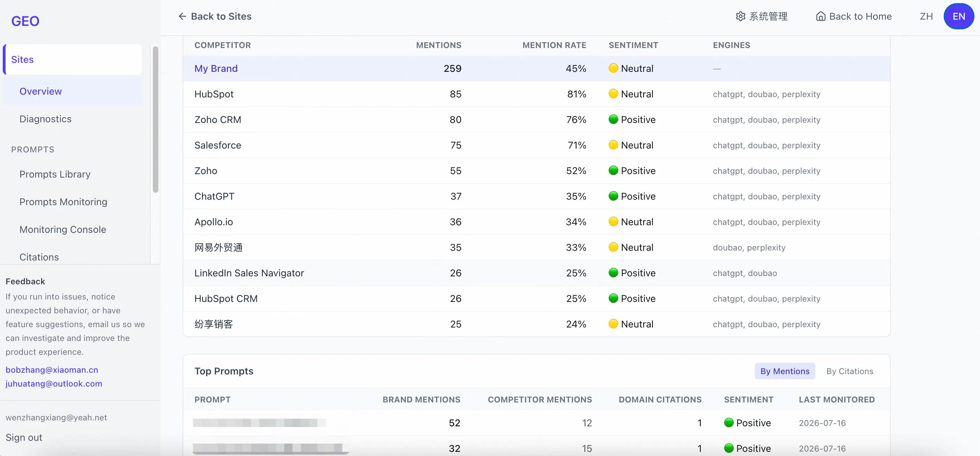Open 系统管理 system management
This screenshot has height=456, width=980.
pos(768,16)
